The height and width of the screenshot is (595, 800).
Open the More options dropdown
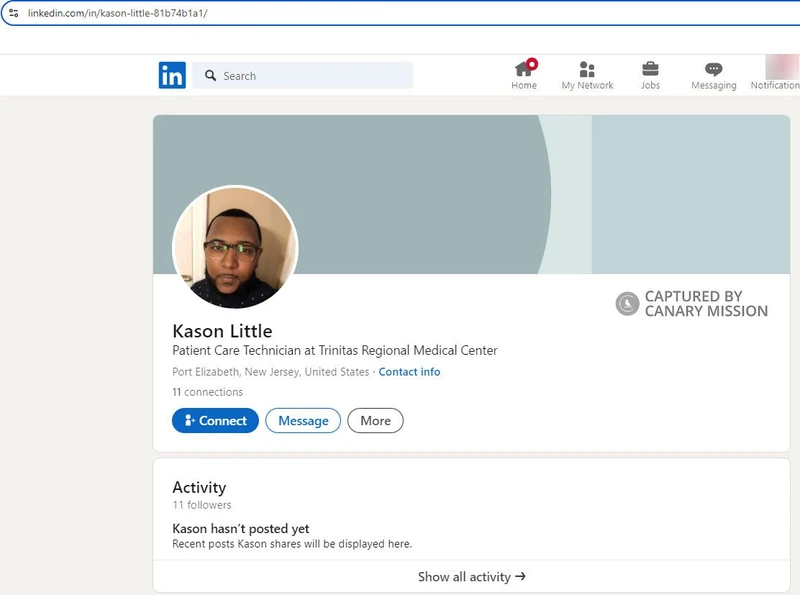(375, 421)
